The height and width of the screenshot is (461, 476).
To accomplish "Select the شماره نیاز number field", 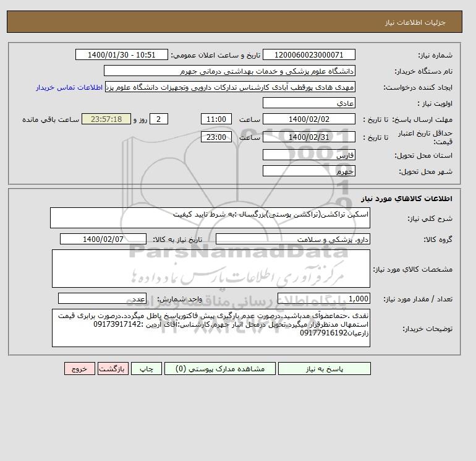I will coord(308,54).
